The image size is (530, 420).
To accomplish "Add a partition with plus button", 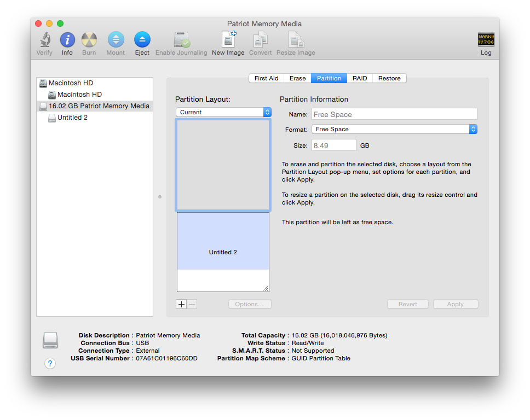I will point(181,304).
